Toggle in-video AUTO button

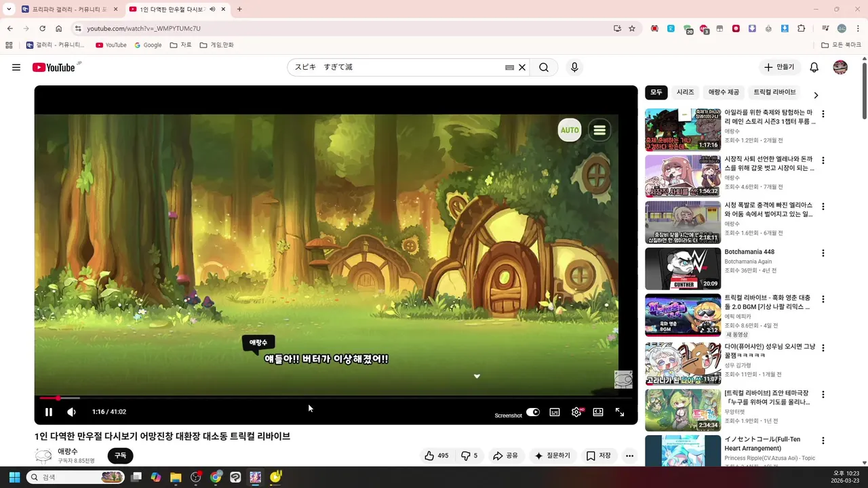click(x=570, y=130)
